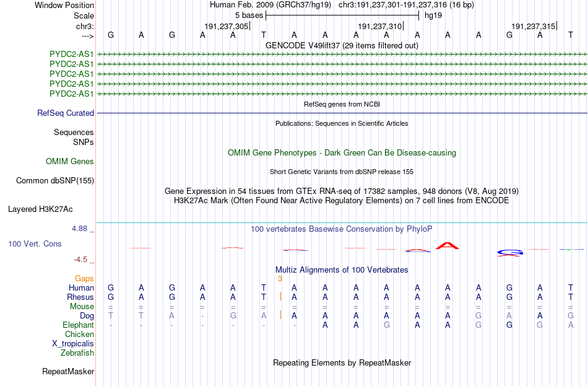The height and width of the screenshot is (386, 588).
Task: Click the 191,237,315 ruler coordinate
Action: 534,26
